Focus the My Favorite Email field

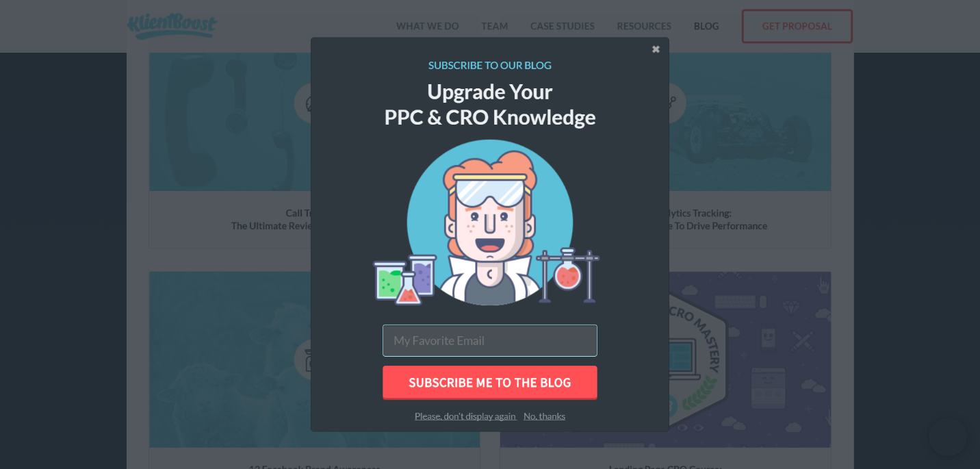coord(490,340)
